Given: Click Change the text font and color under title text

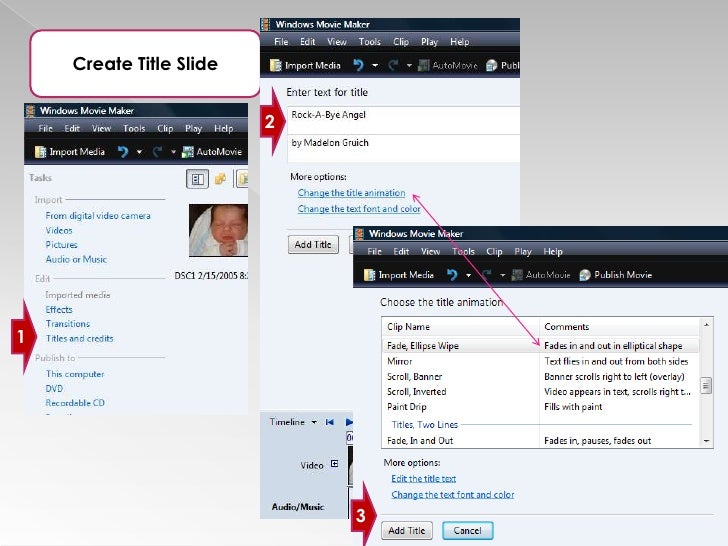Looking at the screenshot, I should click(x=359, y=209).
